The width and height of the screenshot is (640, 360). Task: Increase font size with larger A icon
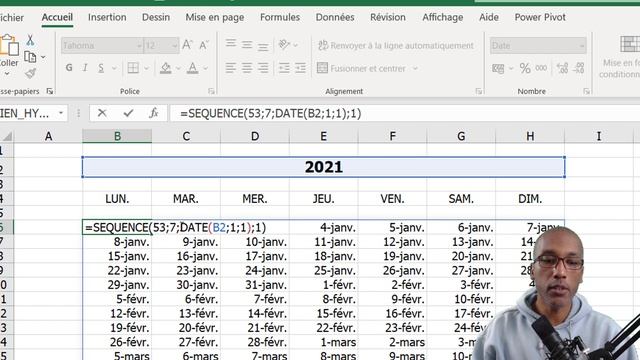click(187, 45)
